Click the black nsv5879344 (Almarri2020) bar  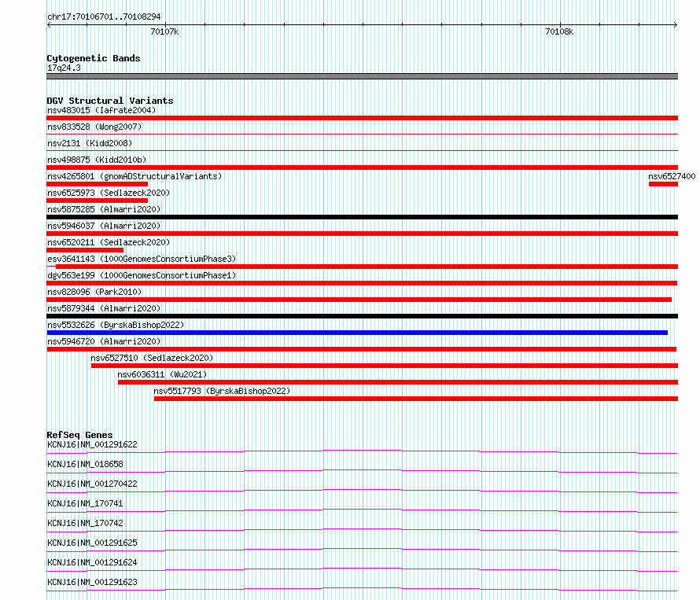click(362, 316)
